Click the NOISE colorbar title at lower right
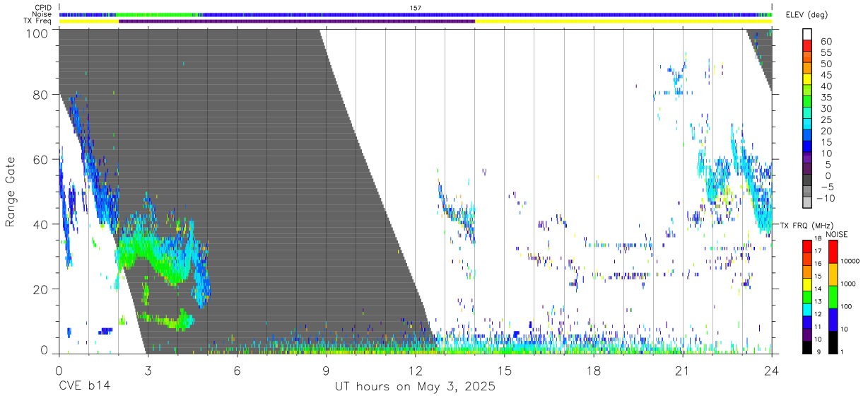 pos(837,234)
